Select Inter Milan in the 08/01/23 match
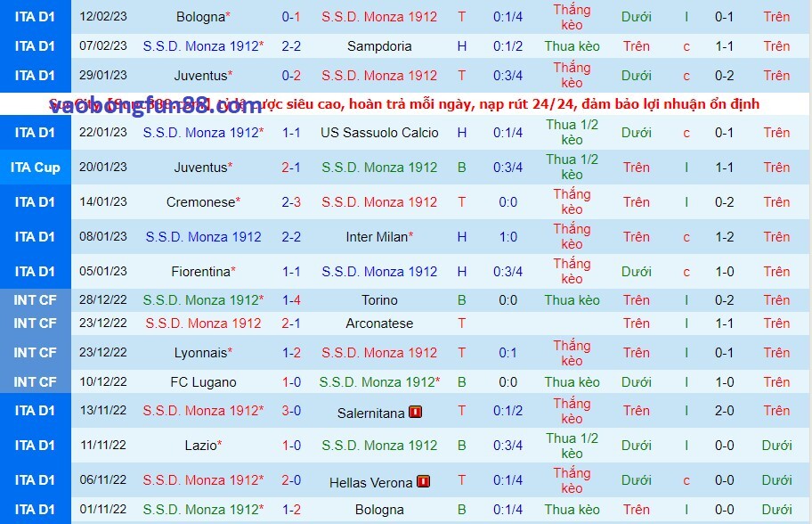The height and width of the screenshot is (524, 812). [x=378, y=237]
